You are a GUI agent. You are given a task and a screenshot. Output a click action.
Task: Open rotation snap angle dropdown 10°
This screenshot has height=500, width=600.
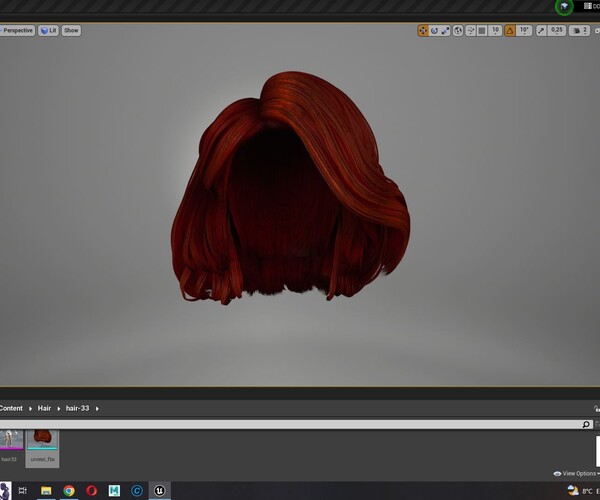(x=524, y=31)
